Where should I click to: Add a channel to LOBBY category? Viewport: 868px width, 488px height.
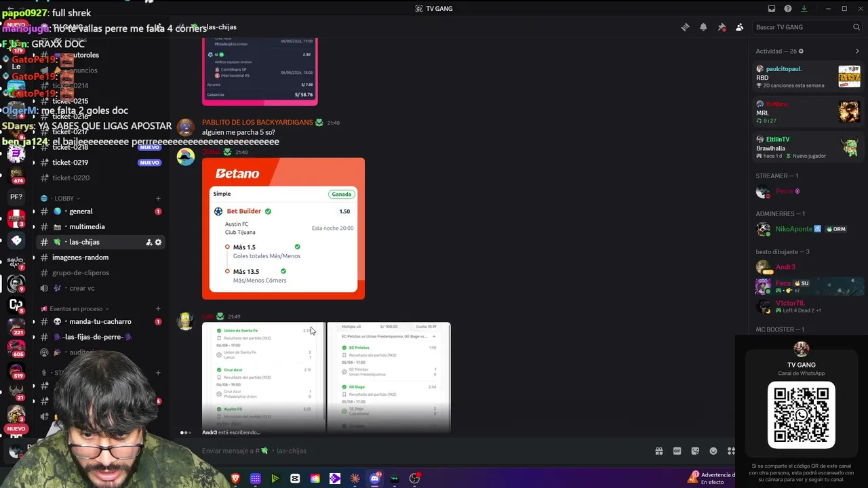[158, 199]
